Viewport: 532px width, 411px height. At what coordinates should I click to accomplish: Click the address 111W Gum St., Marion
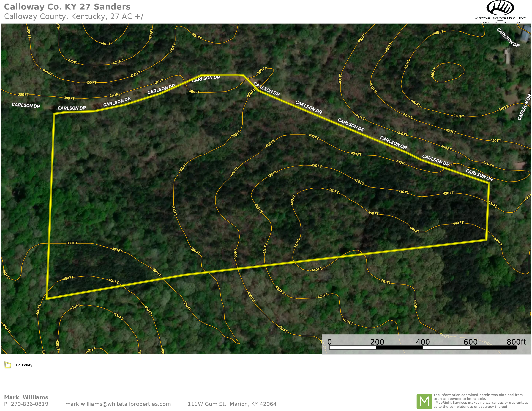point(232,404)
